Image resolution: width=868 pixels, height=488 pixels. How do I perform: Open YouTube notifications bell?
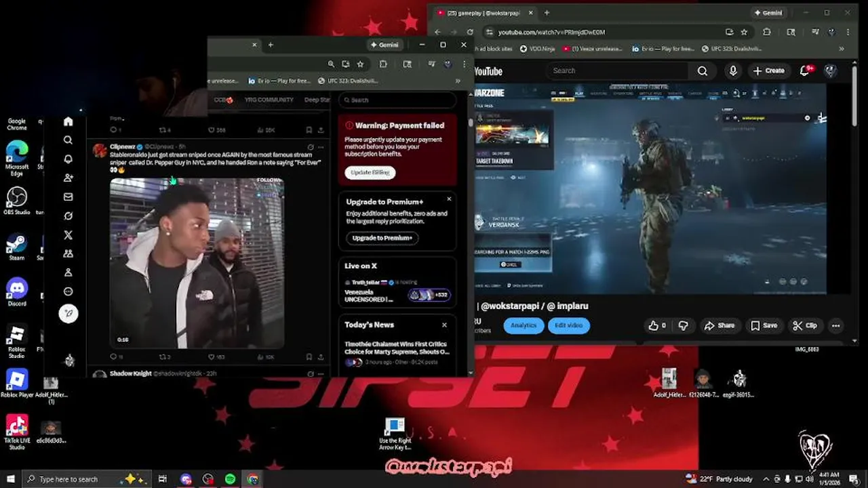point(805,70)
